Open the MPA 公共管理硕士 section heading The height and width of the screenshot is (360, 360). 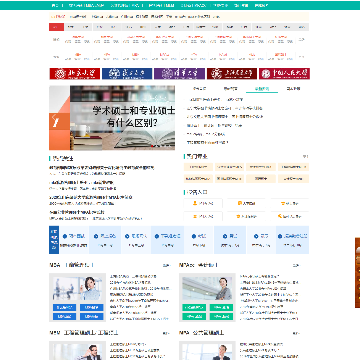[x=202, y=333]
